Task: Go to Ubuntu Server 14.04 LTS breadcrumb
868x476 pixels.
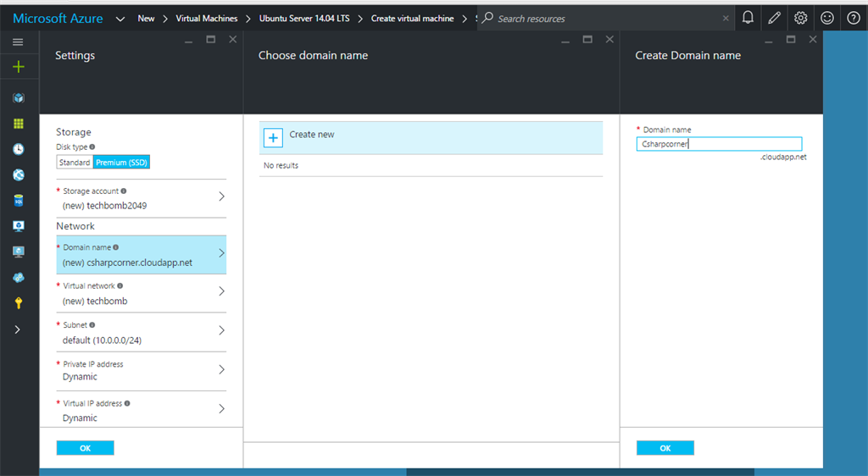Action: click(304, 19)
